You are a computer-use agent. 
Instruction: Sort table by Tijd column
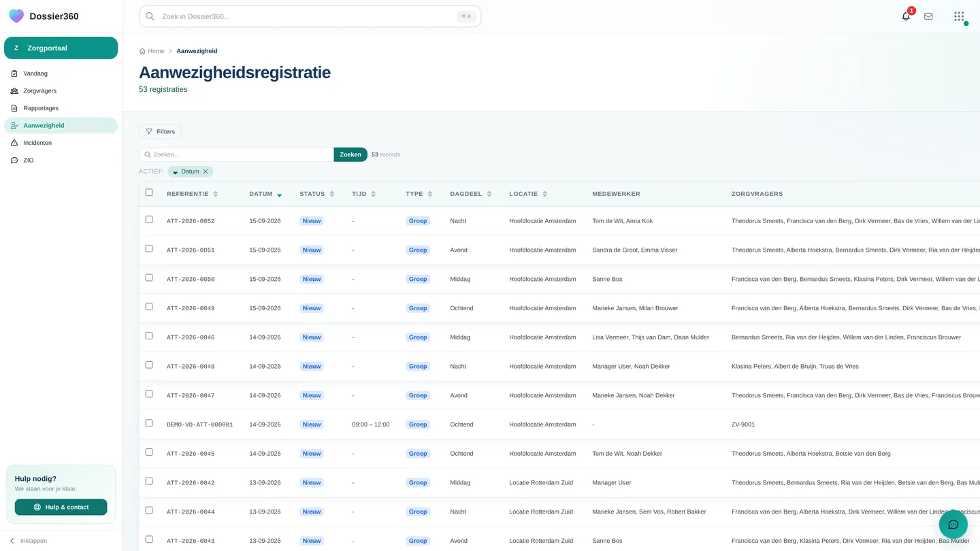point(363,194)
